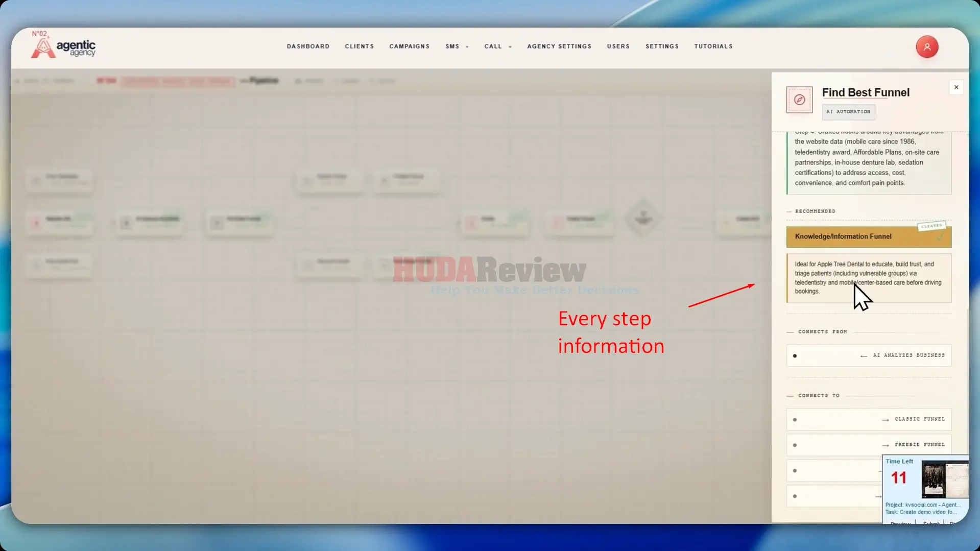Close the Find Best Funnel panel
The width and height of the screenshot is (980, 551).
[x=956, y=87]
